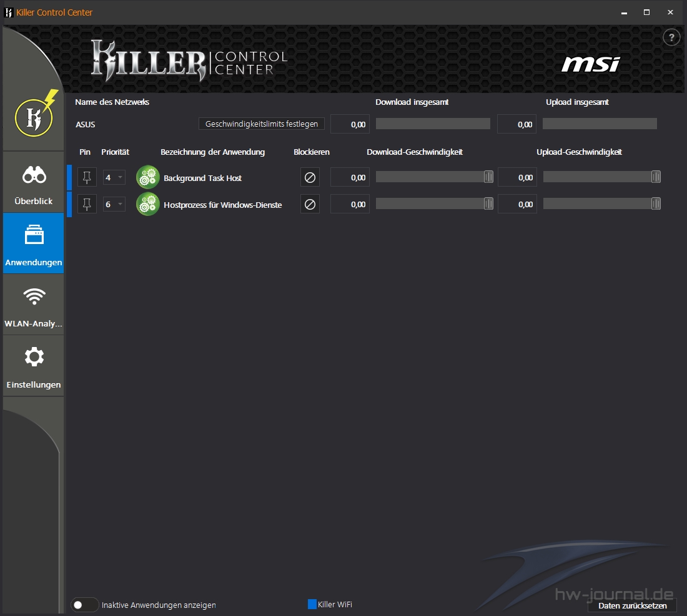
Task: Block Hostprozess für Windows-Dienste application
Action: click(310, 204)
